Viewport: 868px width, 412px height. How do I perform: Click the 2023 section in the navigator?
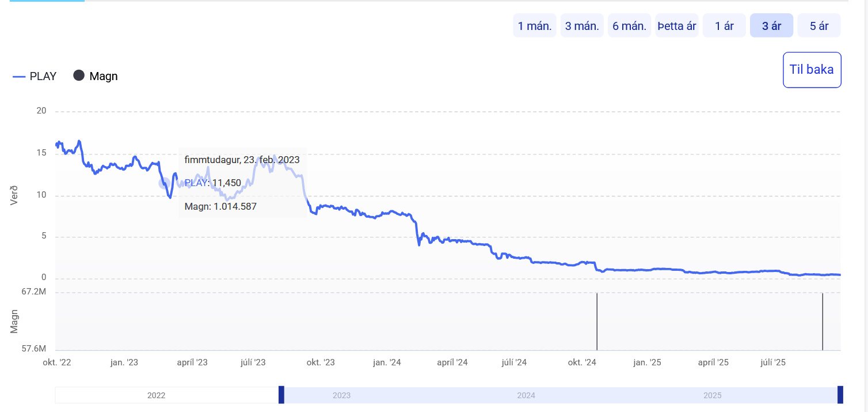341,395
